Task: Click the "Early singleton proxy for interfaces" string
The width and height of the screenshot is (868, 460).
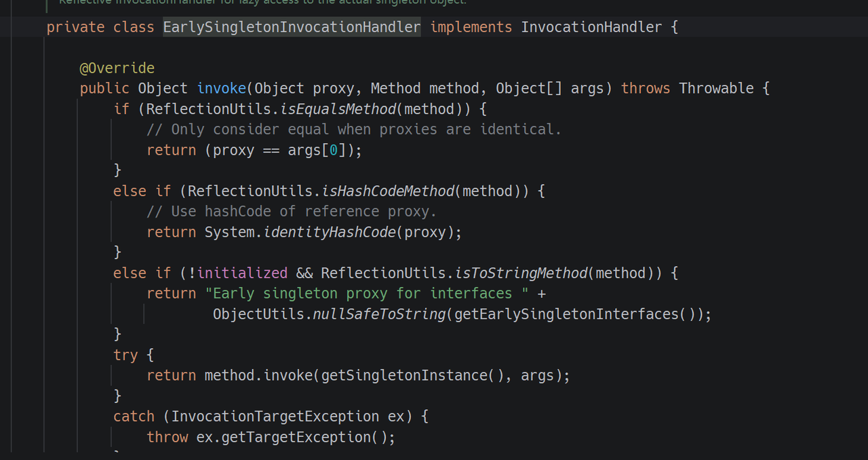Action: coord(367,293)
